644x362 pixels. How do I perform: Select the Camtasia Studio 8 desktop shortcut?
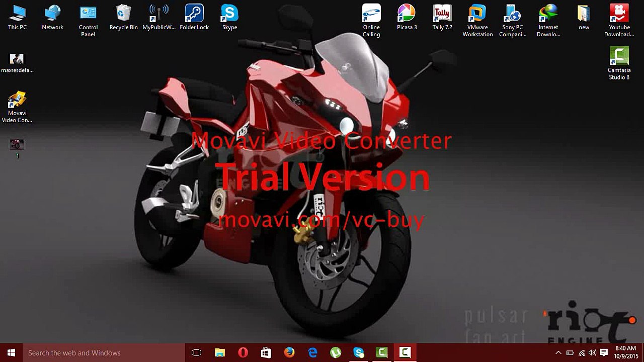click(x=619, y=63)
